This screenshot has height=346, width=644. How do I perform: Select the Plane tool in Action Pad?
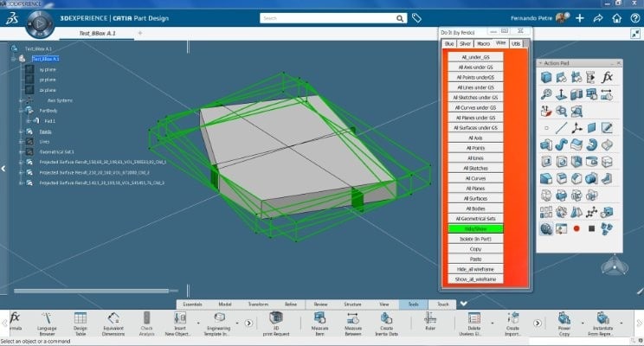click(x=591, y=128)
